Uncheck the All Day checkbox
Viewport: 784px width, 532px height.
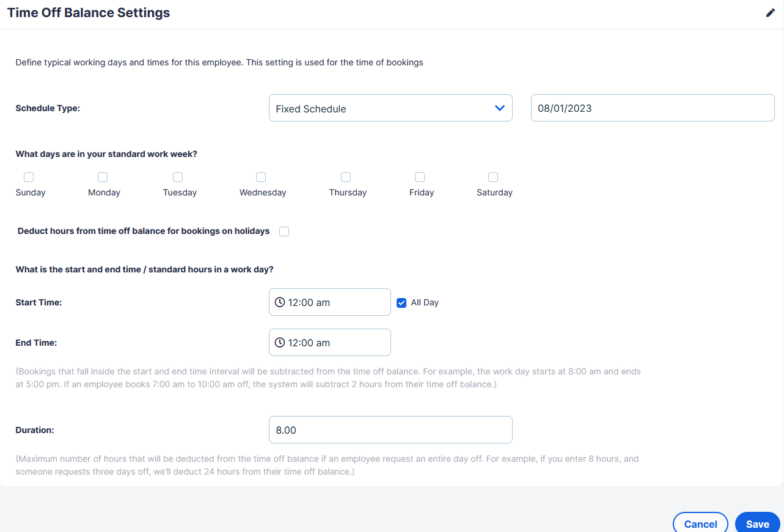tap(401, 302)
